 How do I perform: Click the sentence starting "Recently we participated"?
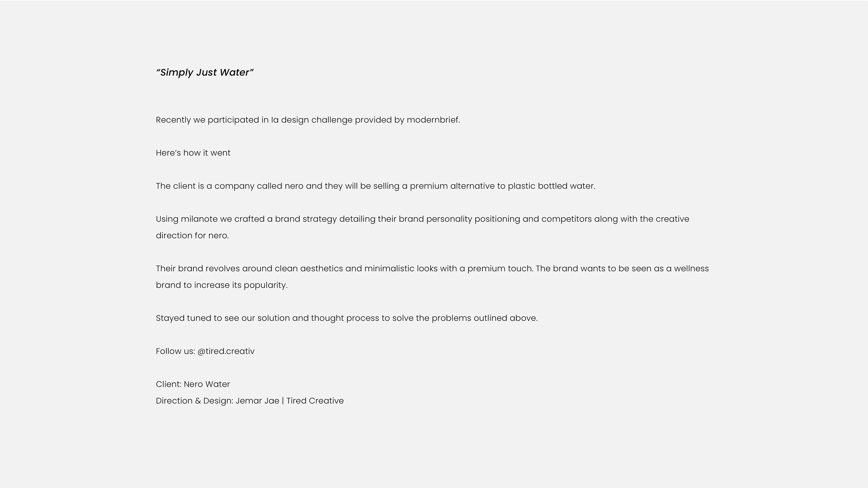pyautogui.click(x=308, y=120)
